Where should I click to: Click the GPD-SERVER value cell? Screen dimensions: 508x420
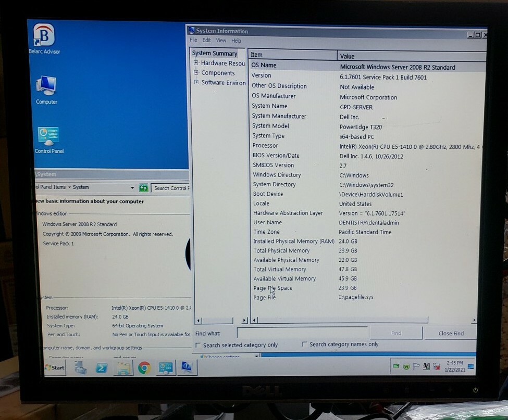tap(356, 107)
